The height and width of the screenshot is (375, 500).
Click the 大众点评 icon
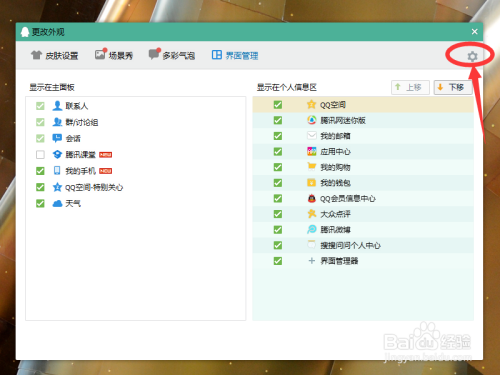coord(312,214)
